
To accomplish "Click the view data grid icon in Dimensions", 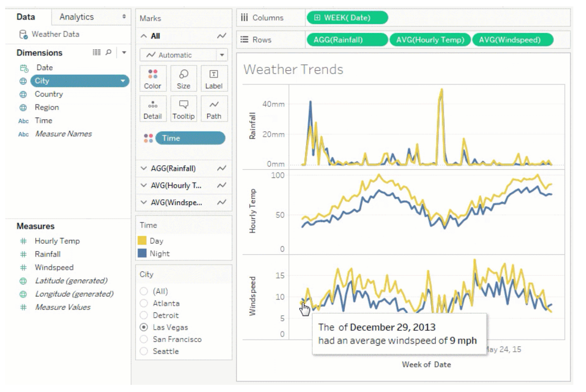I will tap(97, 52).
